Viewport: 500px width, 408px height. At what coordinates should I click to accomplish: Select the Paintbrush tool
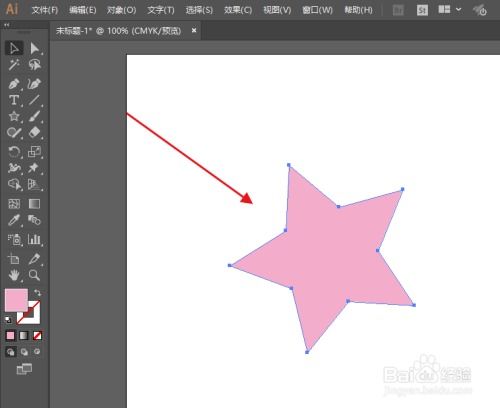click(35, 116)
